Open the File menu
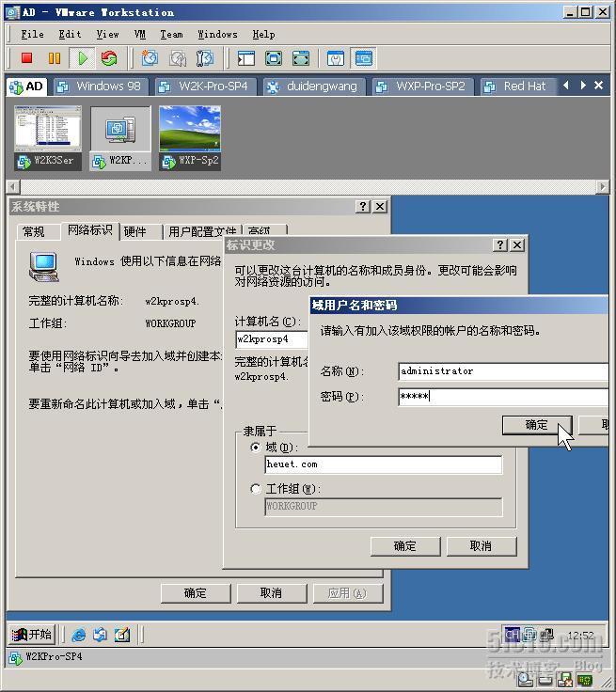 click(x=32, y=34)
